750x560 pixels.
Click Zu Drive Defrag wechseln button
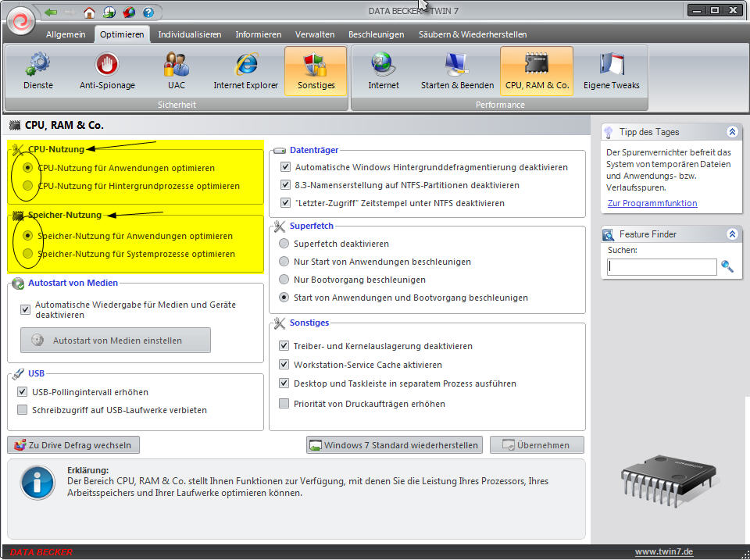73,445
